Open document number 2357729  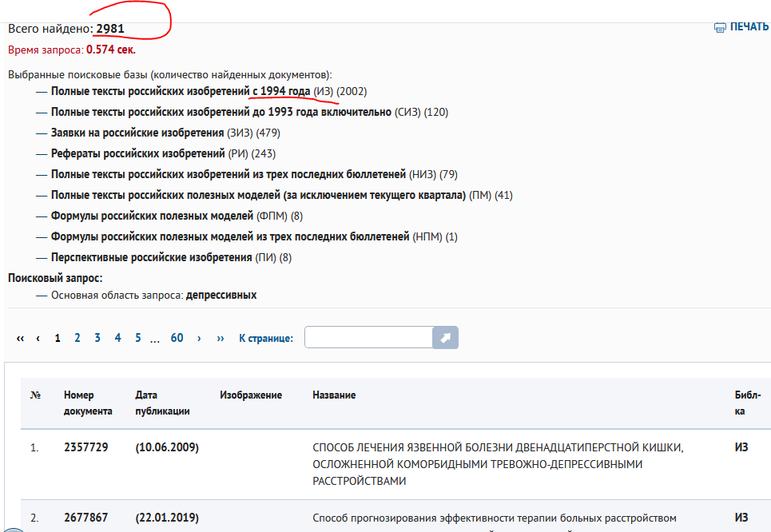click(85, 447)
